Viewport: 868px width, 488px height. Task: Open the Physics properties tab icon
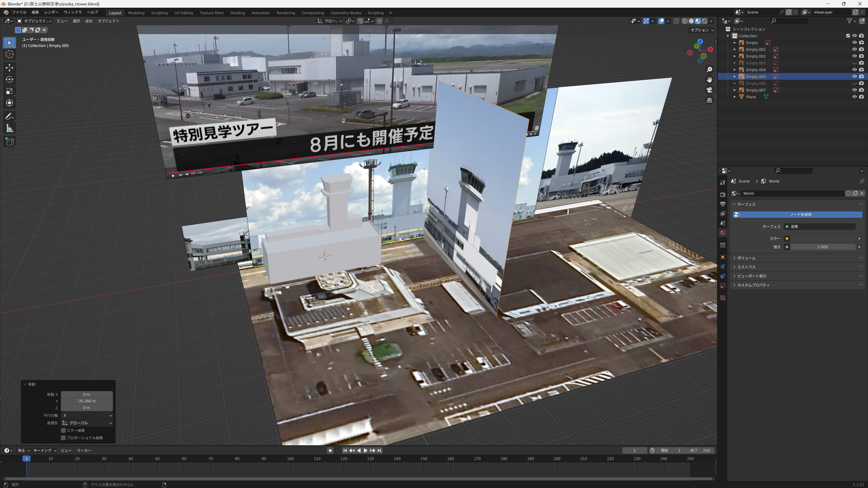pyautogui.click(x=722, y=267)
